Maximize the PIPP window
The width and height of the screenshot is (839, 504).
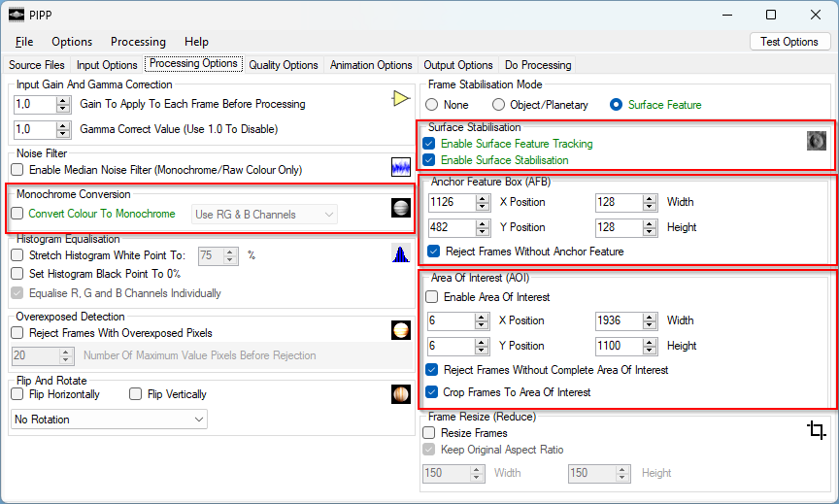click(771, 15)
